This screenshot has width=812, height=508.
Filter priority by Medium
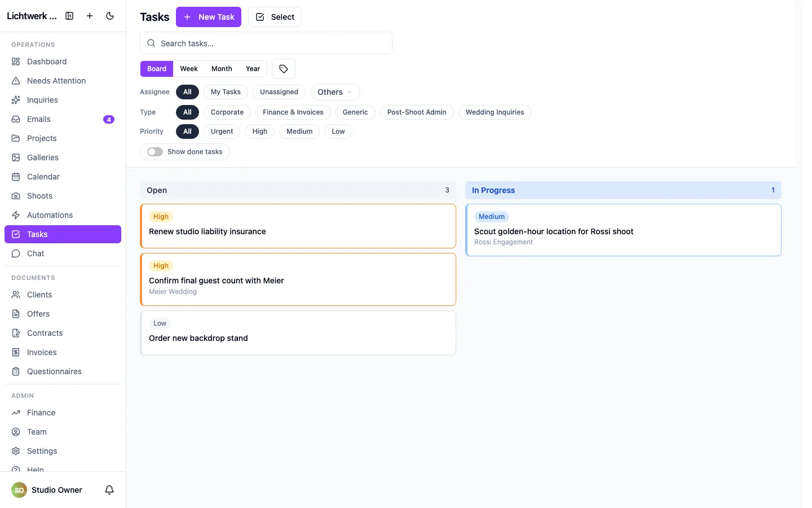pos(299,132)
